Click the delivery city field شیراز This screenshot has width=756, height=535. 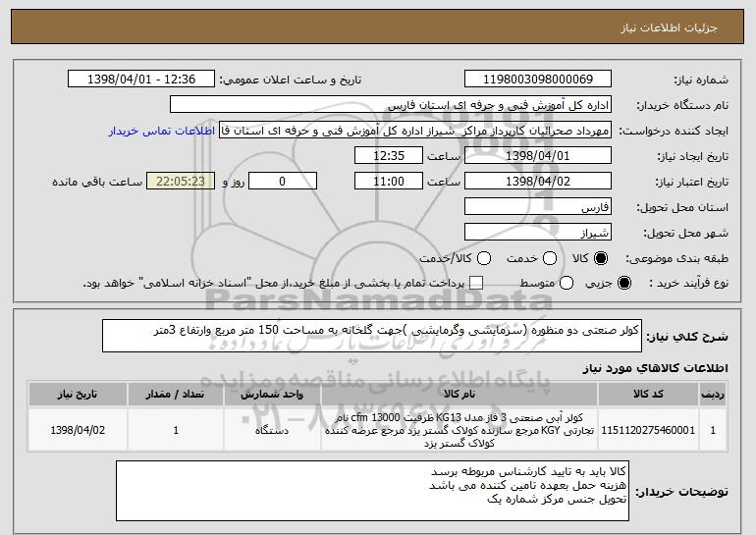(x=538, y=233)
